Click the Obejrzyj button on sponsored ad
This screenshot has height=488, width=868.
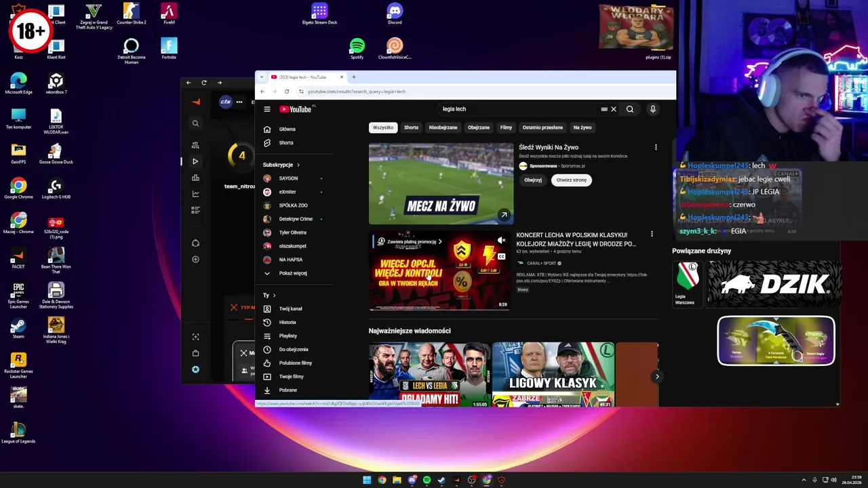coord(533,180)
